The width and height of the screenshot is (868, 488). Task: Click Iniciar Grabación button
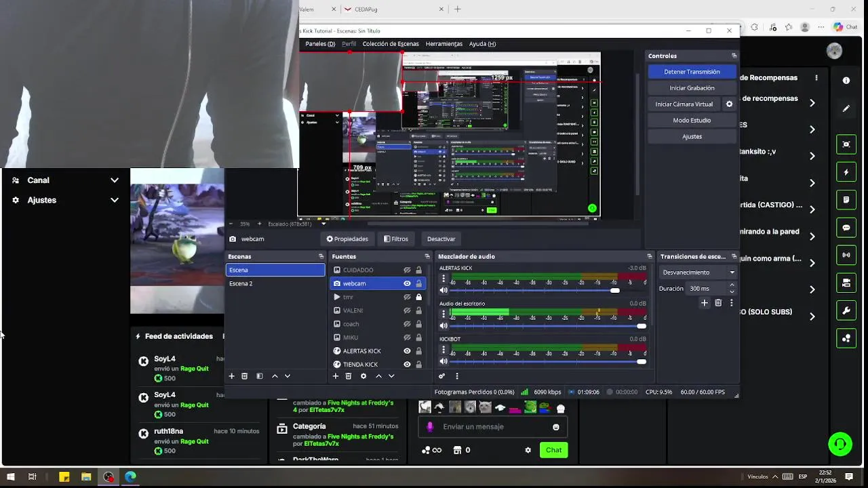692,88
